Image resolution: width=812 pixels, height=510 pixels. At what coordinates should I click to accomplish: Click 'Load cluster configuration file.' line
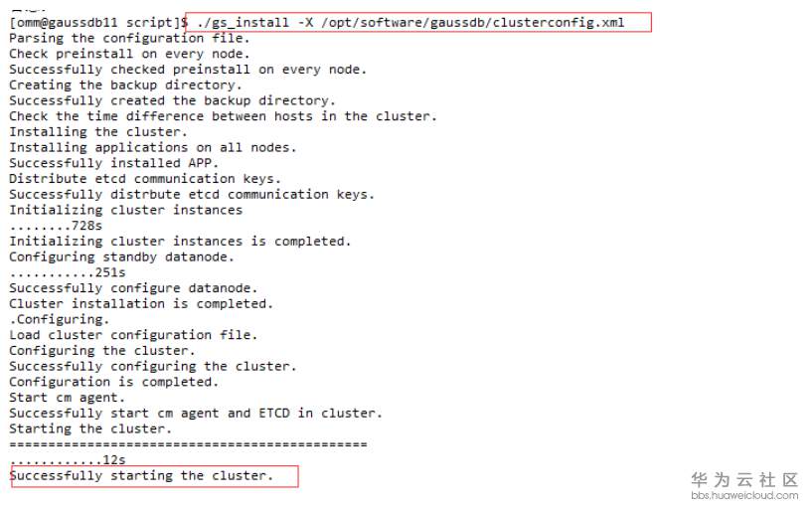tap(133, 335)
